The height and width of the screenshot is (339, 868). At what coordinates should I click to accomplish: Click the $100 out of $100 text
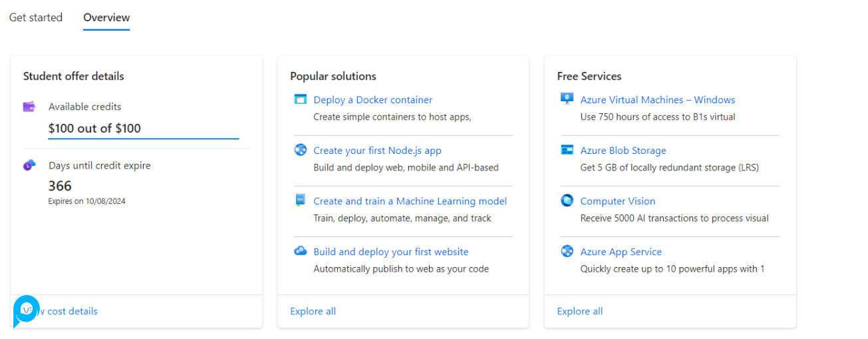click(x=94, y=129)
